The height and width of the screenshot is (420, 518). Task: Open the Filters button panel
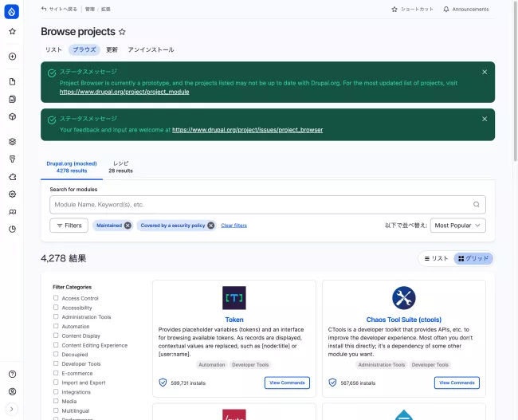tap(69, 226)
